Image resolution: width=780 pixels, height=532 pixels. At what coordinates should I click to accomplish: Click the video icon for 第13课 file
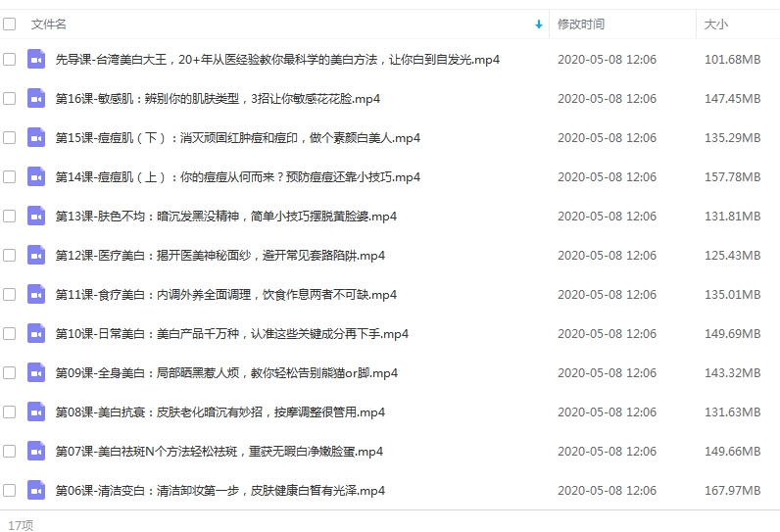coord(36,217)
